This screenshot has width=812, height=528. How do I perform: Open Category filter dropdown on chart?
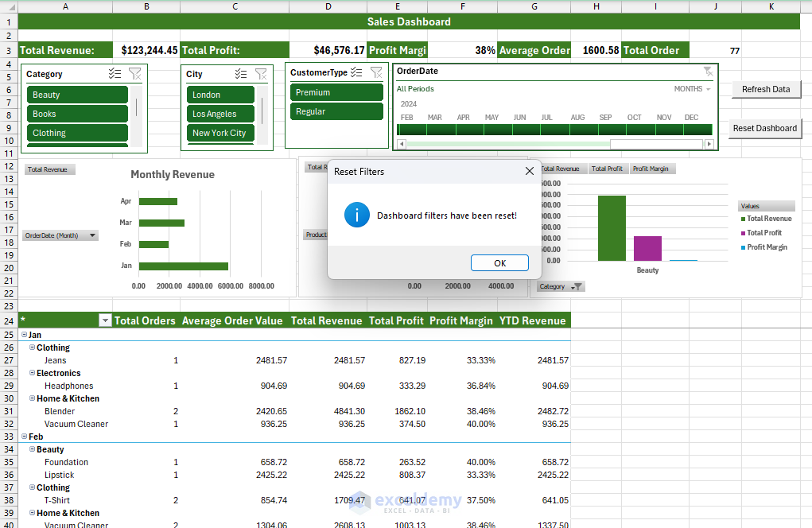[561, 286]
